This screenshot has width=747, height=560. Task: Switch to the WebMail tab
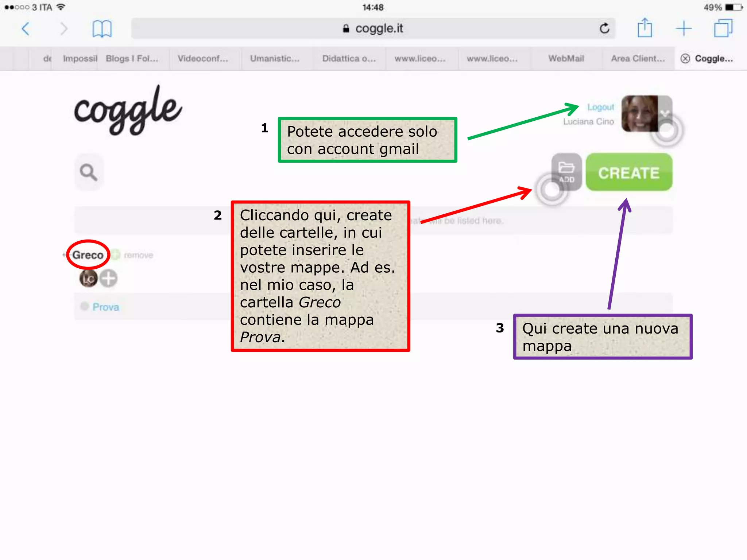566,59
